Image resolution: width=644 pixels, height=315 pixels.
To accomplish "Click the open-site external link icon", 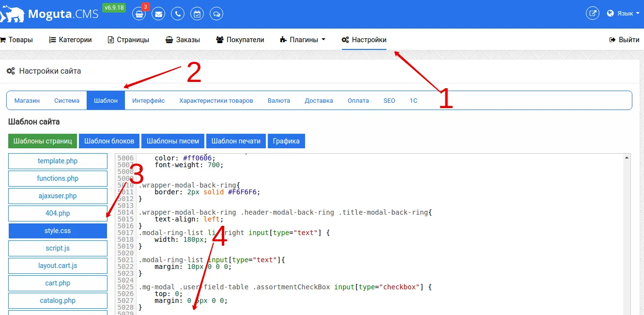I will tap(593, 14).
